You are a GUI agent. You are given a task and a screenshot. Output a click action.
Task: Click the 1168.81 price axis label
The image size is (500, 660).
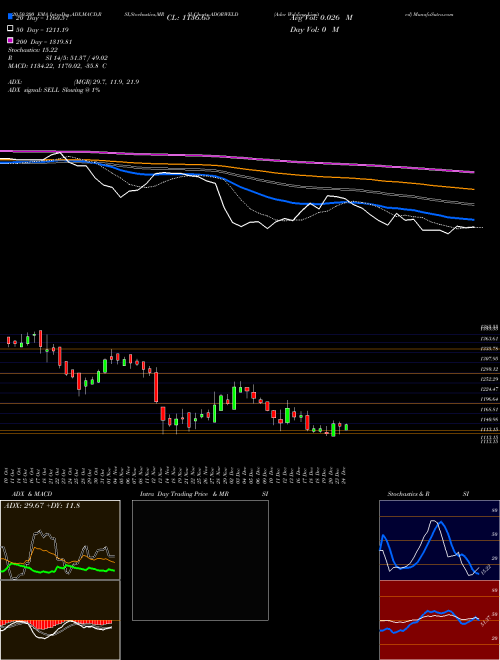coord(489,409)
